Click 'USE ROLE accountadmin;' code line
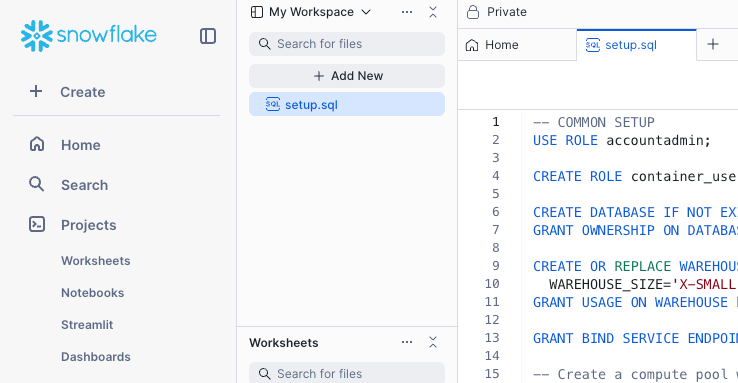Viewport: 738px width, 383px height. click(x=622, y=140)
